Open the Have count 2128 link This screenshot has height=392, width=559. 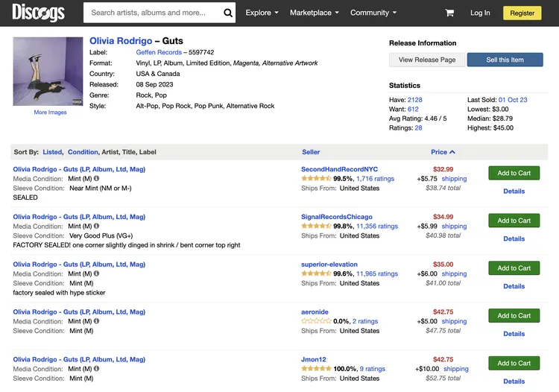[415, 100]
